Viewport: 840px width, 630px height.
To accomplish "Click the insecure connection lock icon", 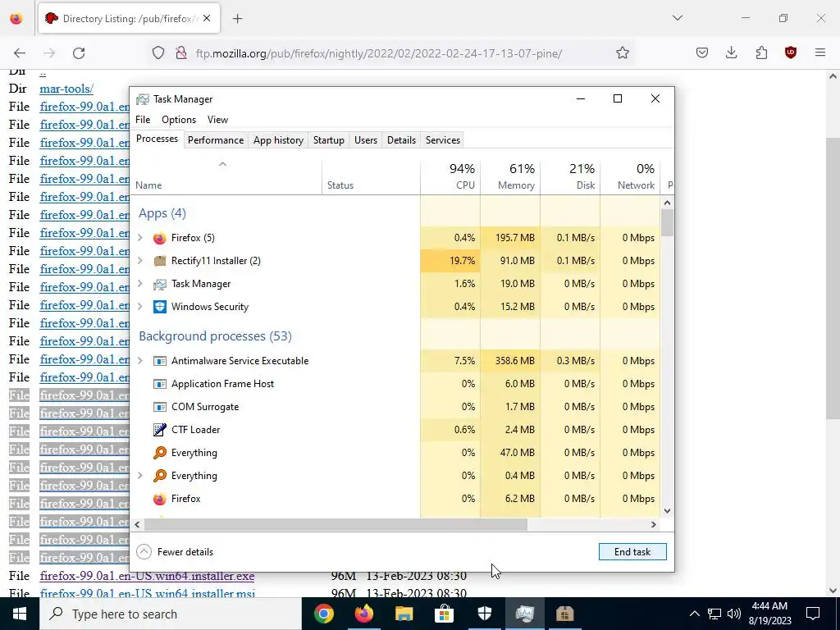I will tap(181, 53).
